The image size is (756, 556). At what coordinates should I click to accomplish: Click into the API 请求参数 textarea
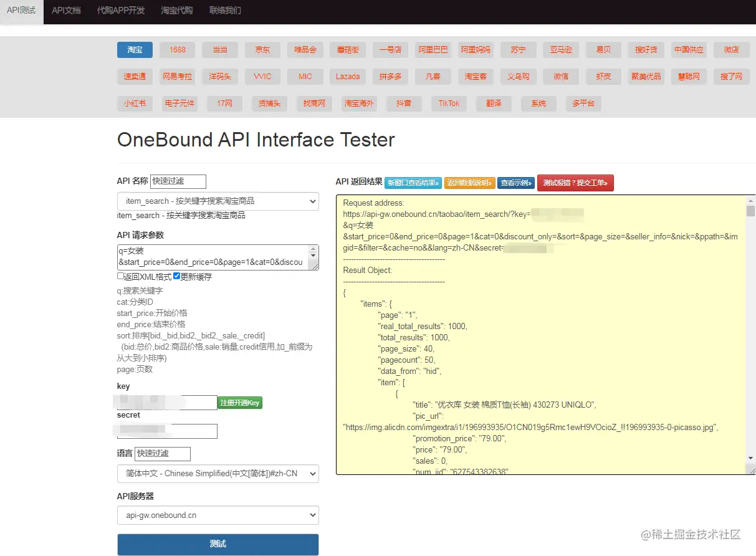(x=218, y=257)
